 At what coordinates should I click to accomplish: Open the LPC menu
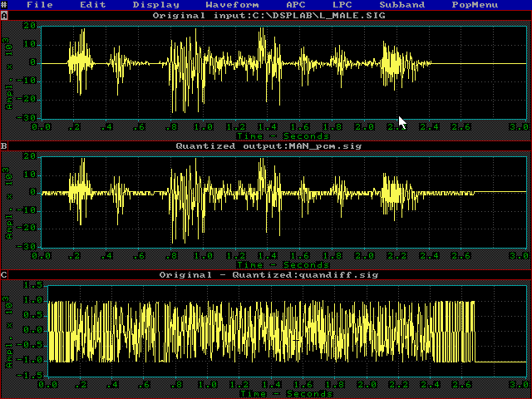point(342,5)
